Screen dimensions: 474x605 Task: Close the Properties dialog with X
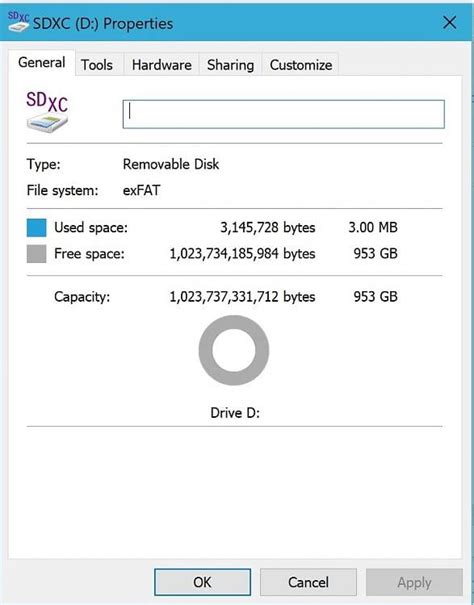click(x=450, y=22)
